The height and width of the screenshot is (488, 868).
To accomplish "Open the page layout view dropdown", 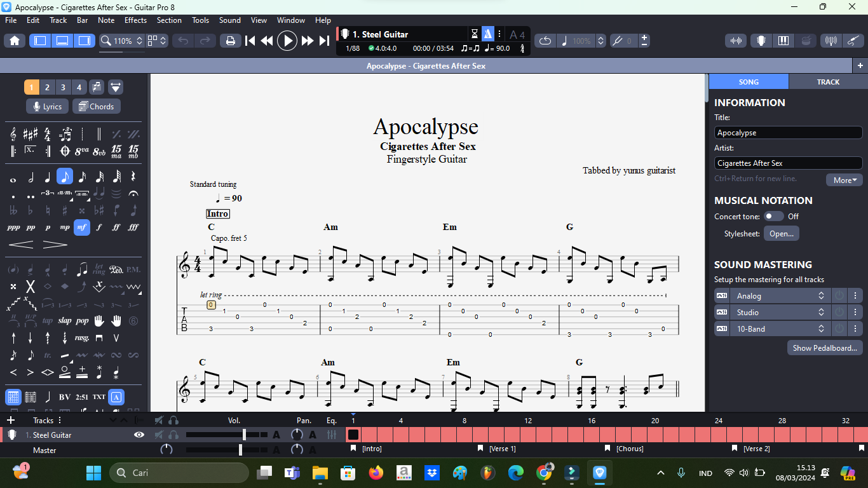I will pyautogui.click(x=157, y=41).
